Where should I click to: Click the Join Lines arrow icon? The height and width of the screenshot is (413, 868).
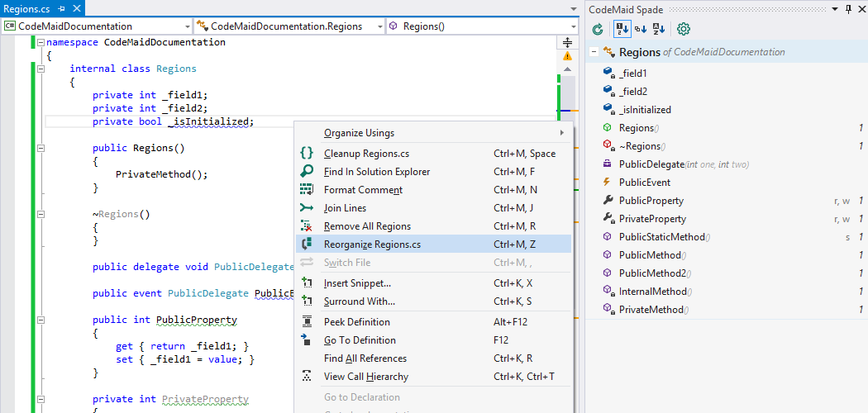tap(307, 208)
